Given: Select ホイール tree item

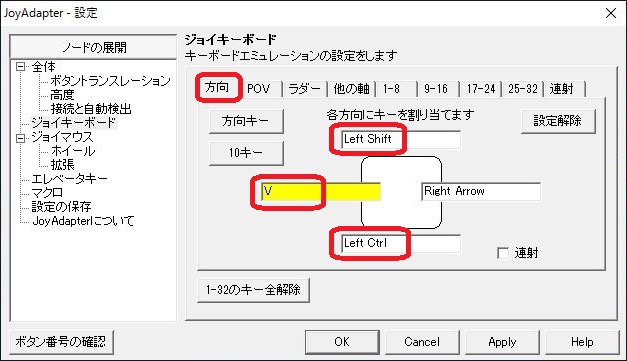Looking at the screenshot, I should pyautogui.click(x=73, y=151).
